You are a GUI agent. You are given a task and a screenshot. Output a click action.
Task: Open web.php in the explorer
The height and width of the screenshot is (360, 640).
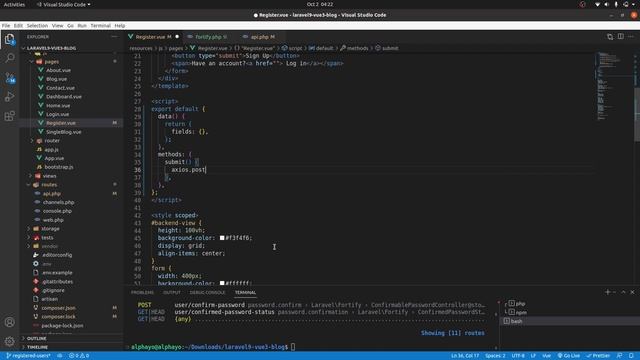[53, 220]
